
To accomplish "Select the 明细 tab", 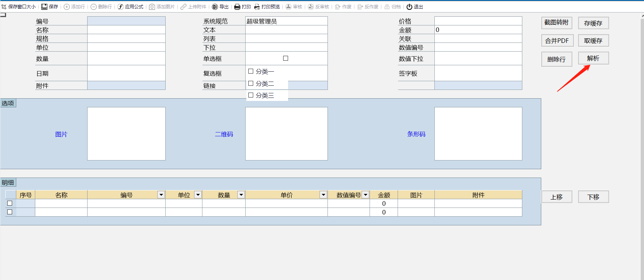I will coord(8,182).
